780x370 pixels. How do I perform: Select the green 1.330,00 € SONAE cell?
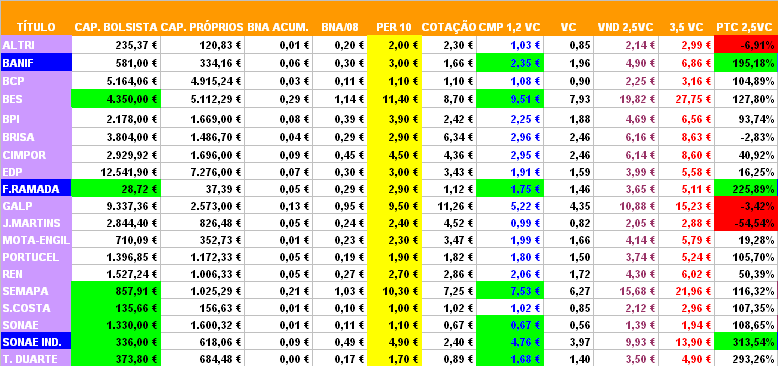(116, 325)
